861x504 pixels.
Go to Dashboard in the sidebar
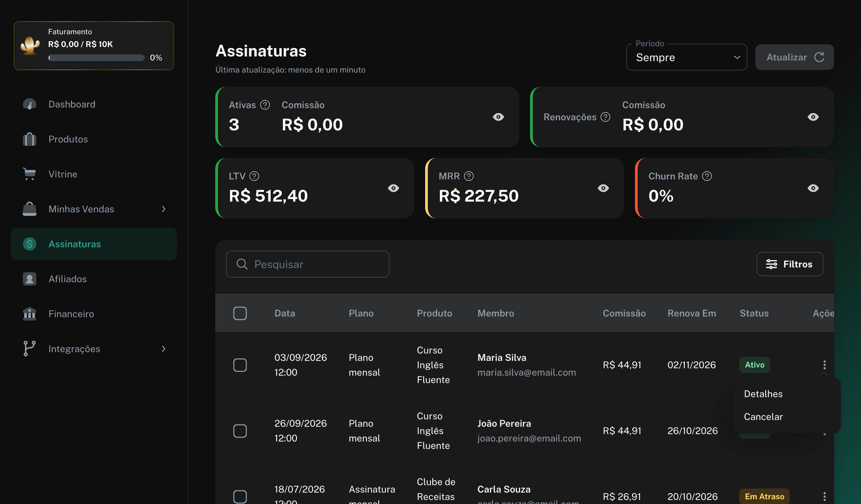[93, 104]
